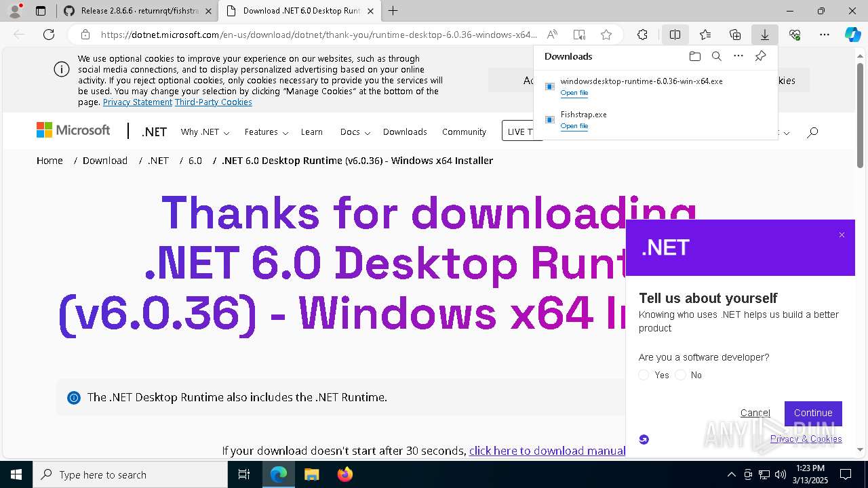Viewport: 868px width, 488px height.
Task: Click the LIVE button in navigation
Action: coord(521,131)
